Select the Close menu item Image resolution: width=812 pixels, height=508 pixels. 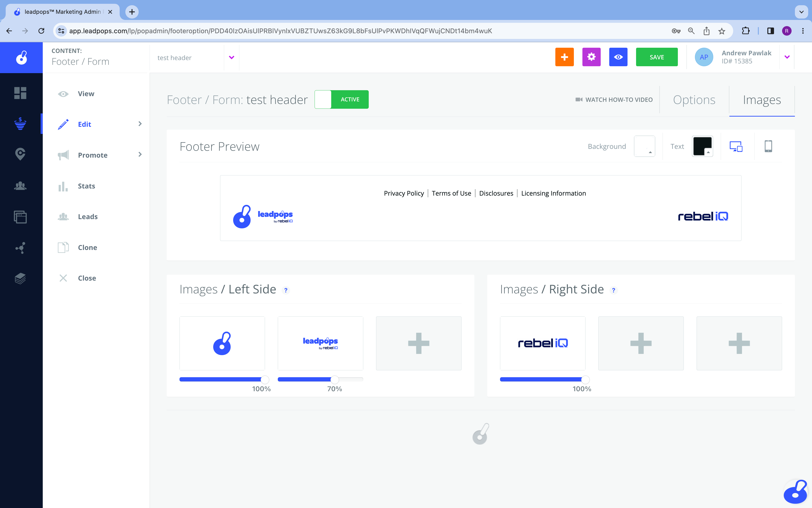(x=87, y=278)
